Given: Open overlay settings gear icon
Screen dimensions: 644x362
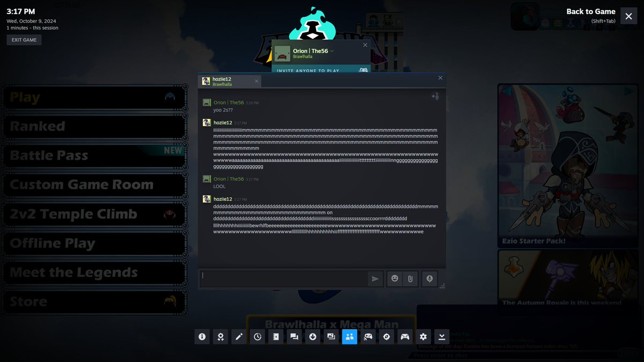Looking at the screenshot, I should click(423, 337).
